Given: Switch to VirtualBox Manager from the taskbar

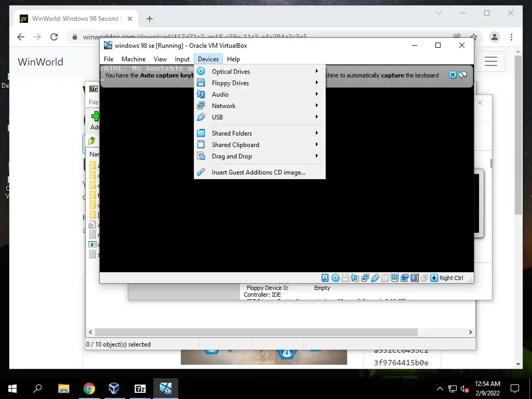Looking at the screenshot, I should pyautogui.click(x=114, y=389).
